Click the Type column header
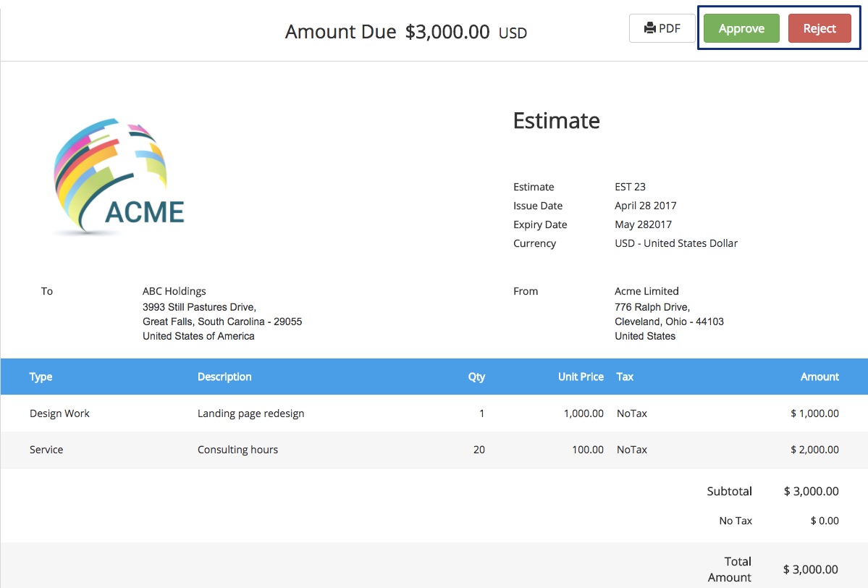868x588 pixels. coord(41,377)
